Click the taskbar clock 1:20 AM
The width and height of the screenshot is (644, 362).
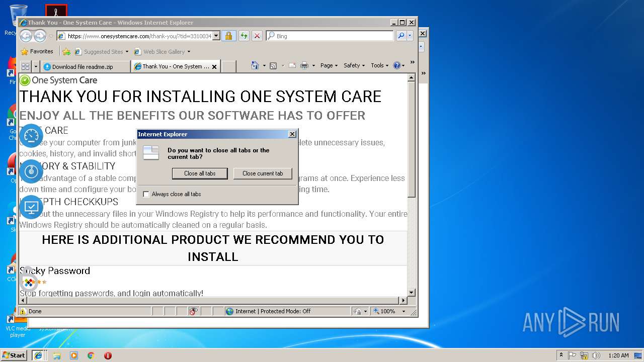[x=618, y=355]
